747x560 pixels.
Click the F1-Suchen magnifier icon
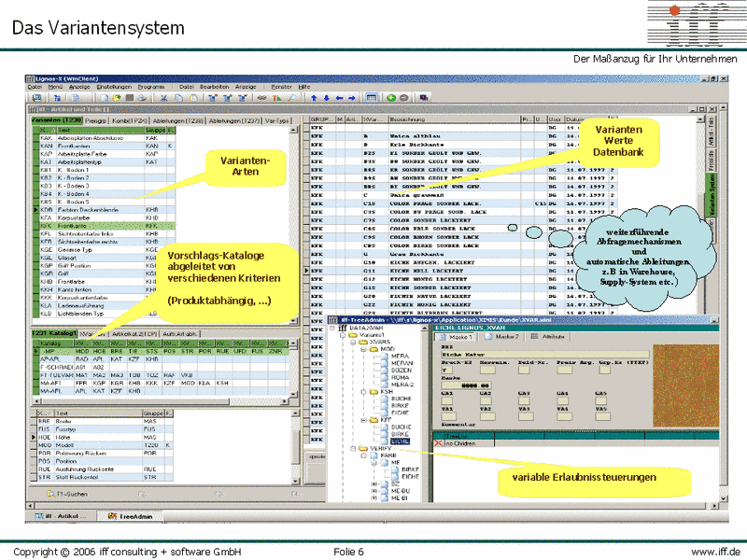click(51, 494)
